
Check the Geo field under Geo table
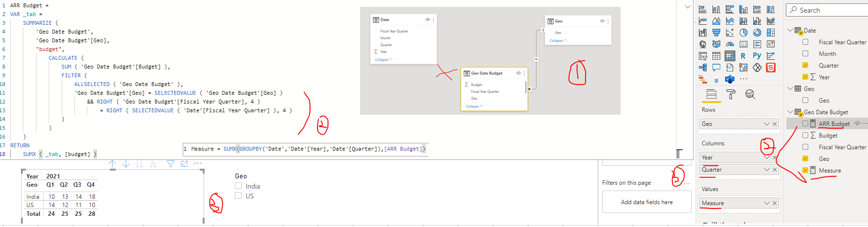coord(805,101)
